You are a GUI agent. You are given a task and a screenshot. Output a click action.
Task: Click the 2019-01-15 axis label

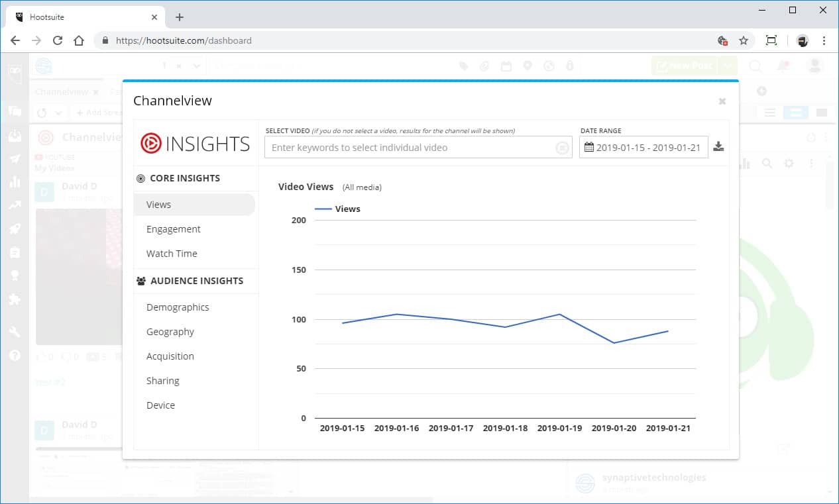343,428
